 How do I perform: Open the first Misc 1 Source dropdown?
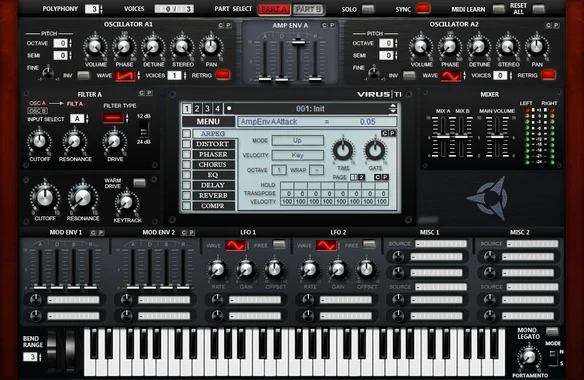click(x=441, y=244)
